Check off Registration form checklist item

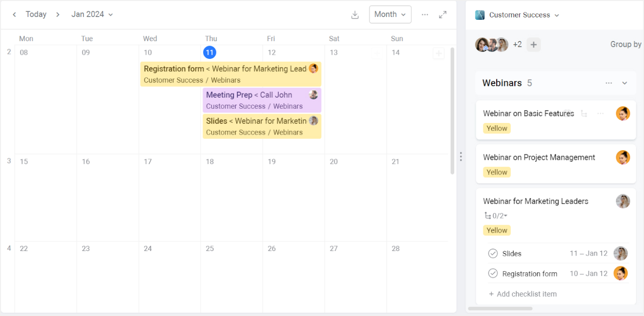(x=493, y=274)
